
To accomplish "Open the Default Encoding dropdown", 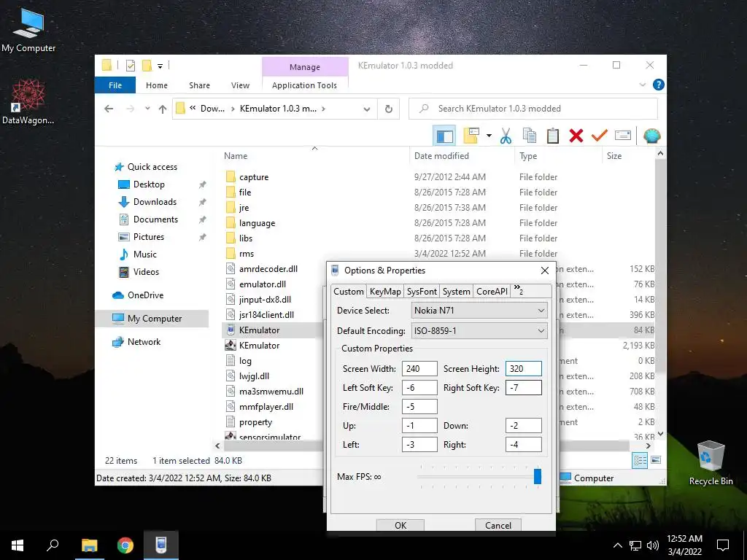I will 479,331.
